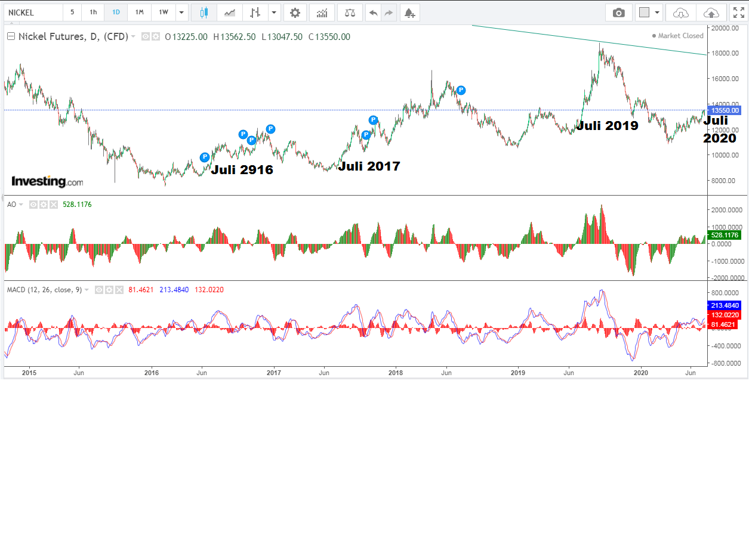Select the Candles chart style icon

point(204,13)
